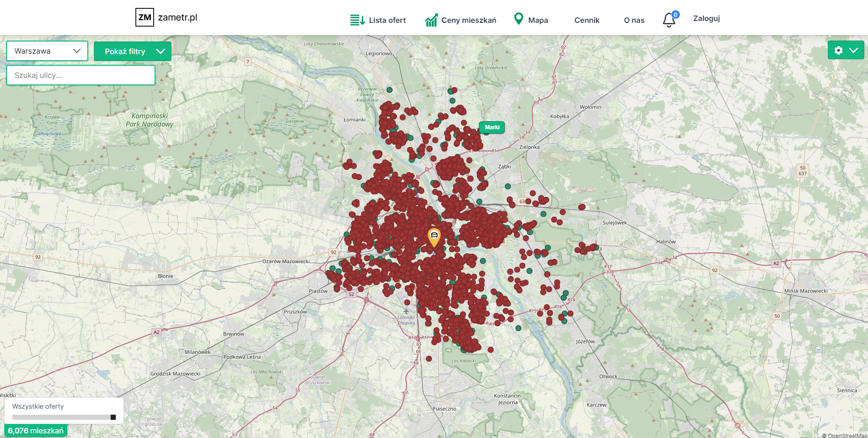Click the ZM logo icon
This screenshot has width=868, height=438.
144,17
